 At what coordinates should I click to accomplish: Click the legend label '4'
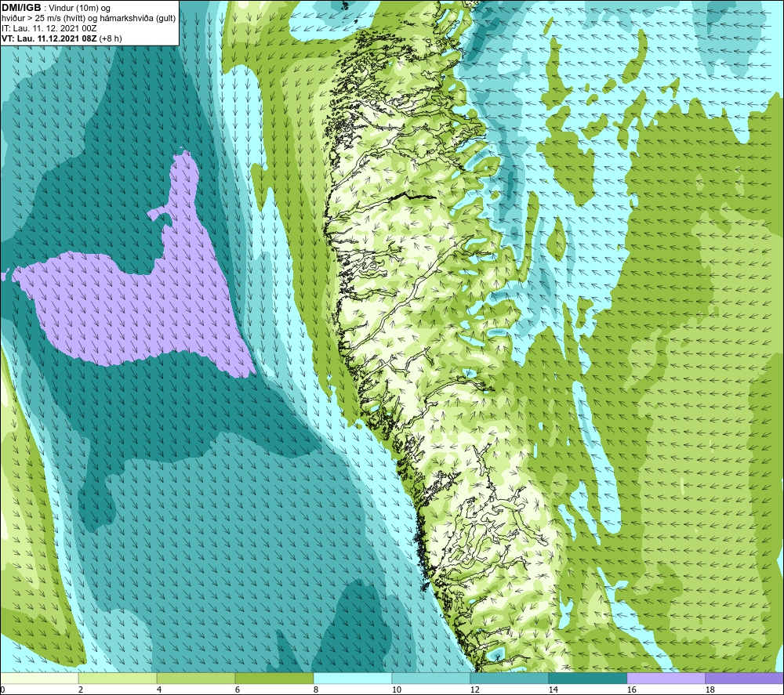(x=159, y=690)
